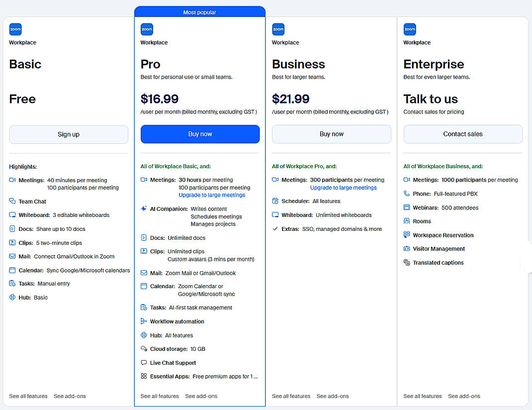Click 'Translated captions' feature text

pos(438,263)
